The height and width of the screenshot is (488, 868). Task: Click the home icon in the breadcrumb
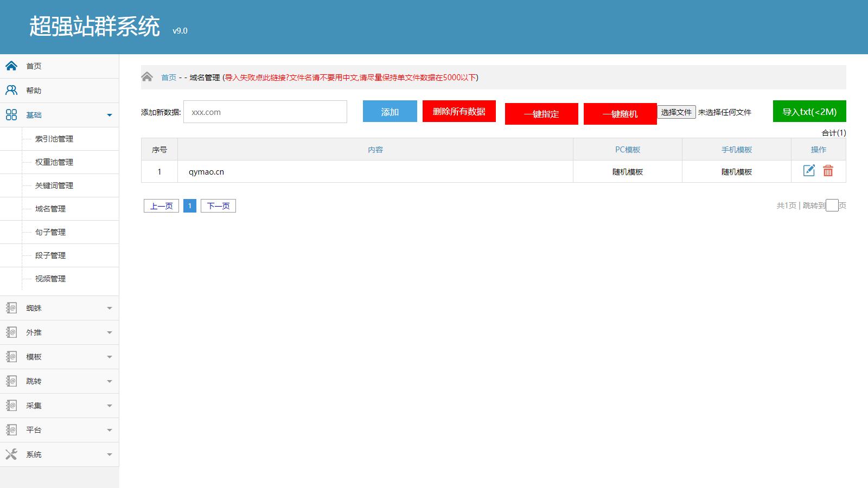tap(147, 77)
